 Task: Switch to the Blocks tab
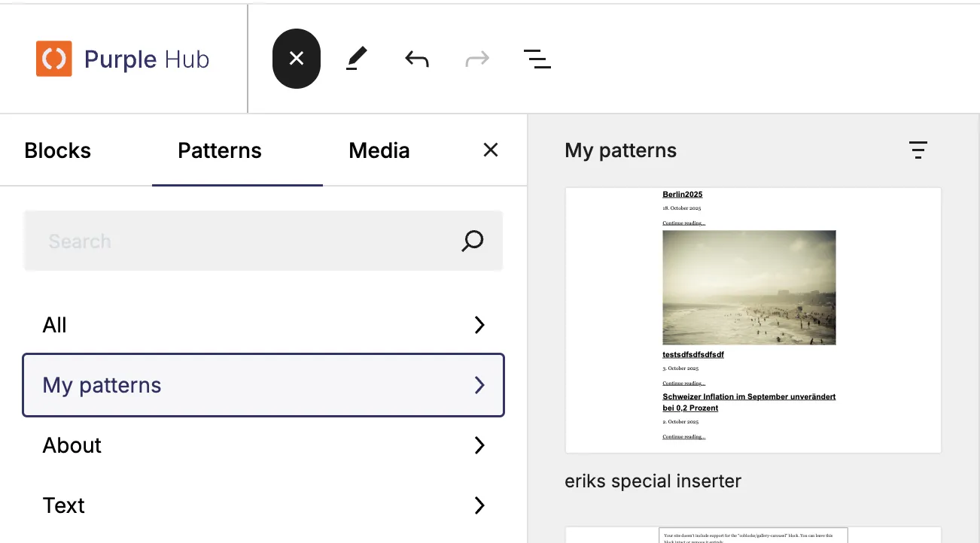58,150
